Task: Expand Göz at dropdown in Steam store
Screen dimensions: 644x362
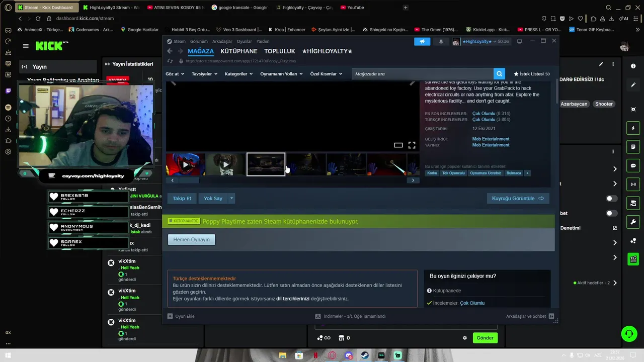Action: [175, 74]
